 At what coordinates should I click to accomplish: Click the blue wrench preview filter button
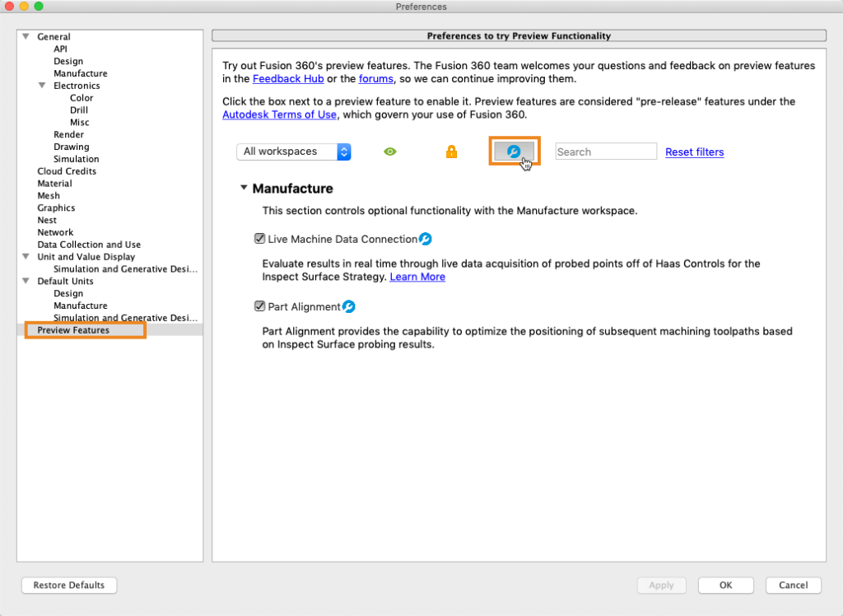515,152
